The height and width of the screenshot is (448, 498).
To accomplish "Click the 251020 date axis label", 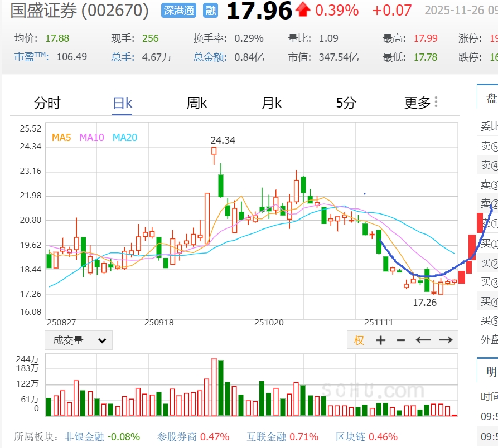I will 269,323.
